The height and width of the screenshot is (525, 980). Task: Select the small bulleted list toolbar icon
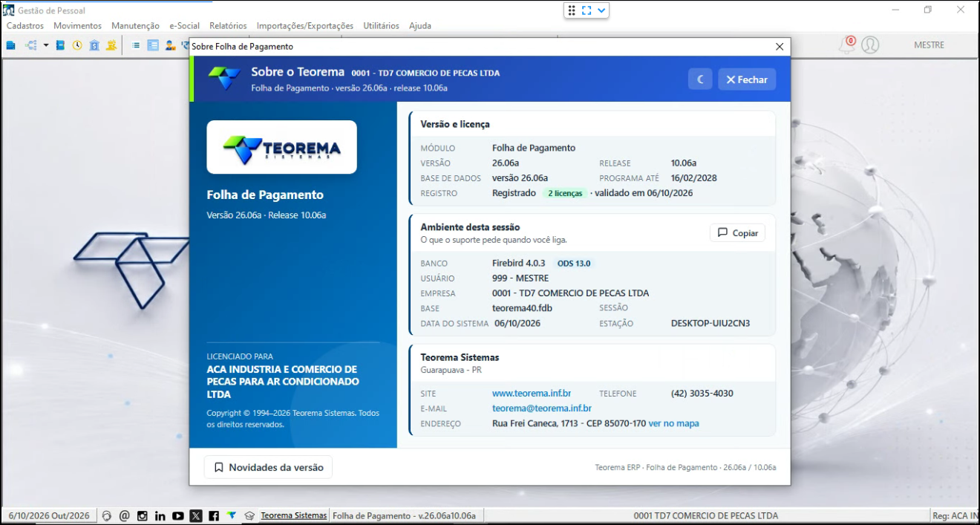[136, 45]
